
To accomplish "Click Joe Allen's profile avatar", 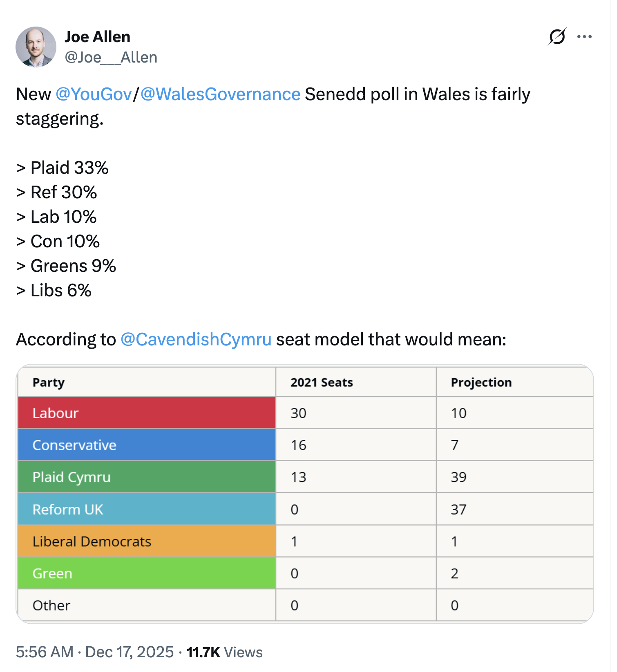I will pos(36,47).
